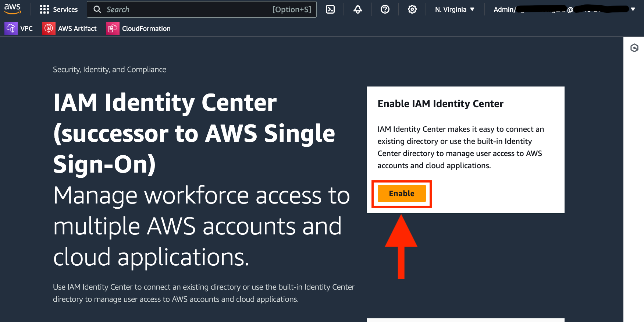Open AWS Artifact favorites bar label

(77, 29)
